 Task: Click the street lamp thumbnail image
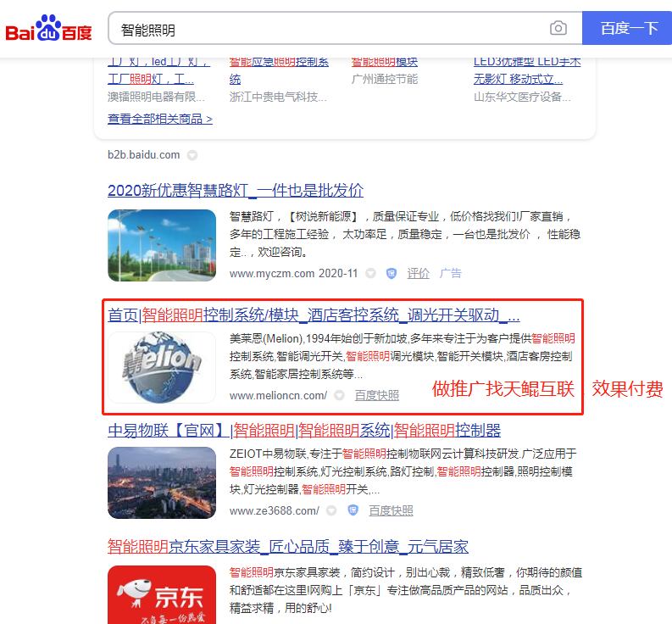pos(162,245)
